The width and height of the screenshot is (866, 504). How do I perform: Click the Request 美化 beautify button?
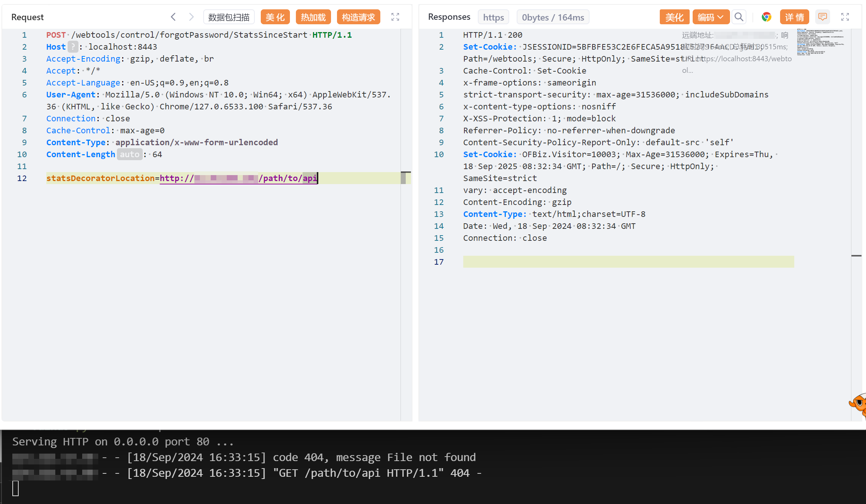click(x=275, y=17)
